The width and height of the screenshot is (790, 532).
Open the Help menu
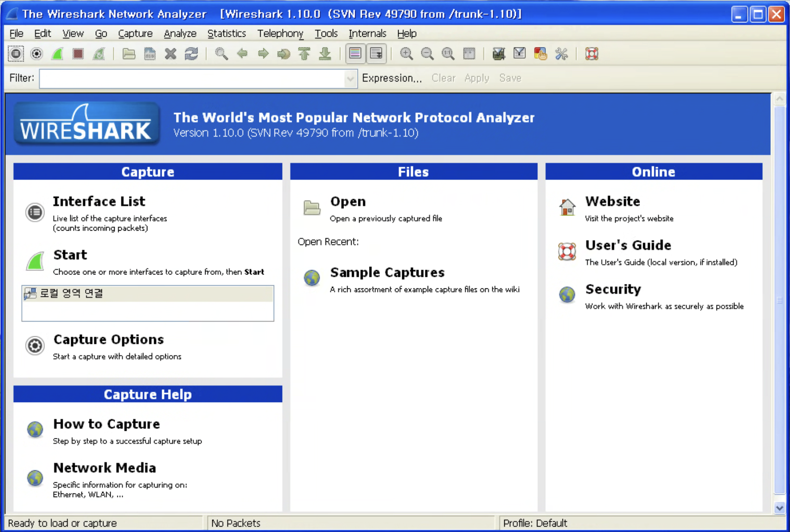(x=407, y=34)
